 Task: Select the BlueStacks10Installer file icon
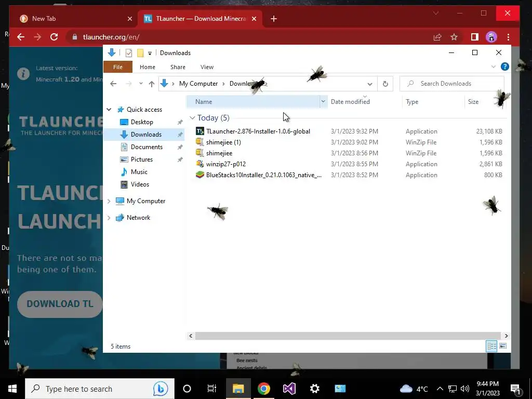pos(200,175)
